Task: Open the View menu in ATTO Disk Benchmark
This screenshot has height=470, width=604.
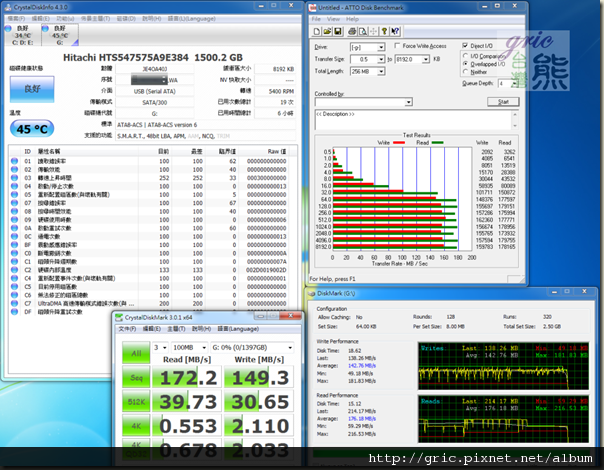Action: (x=333, y=19)
